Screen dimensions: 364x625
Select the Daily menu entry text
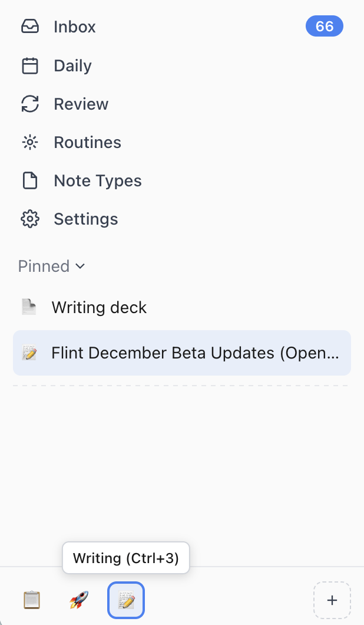click(72, 65)
